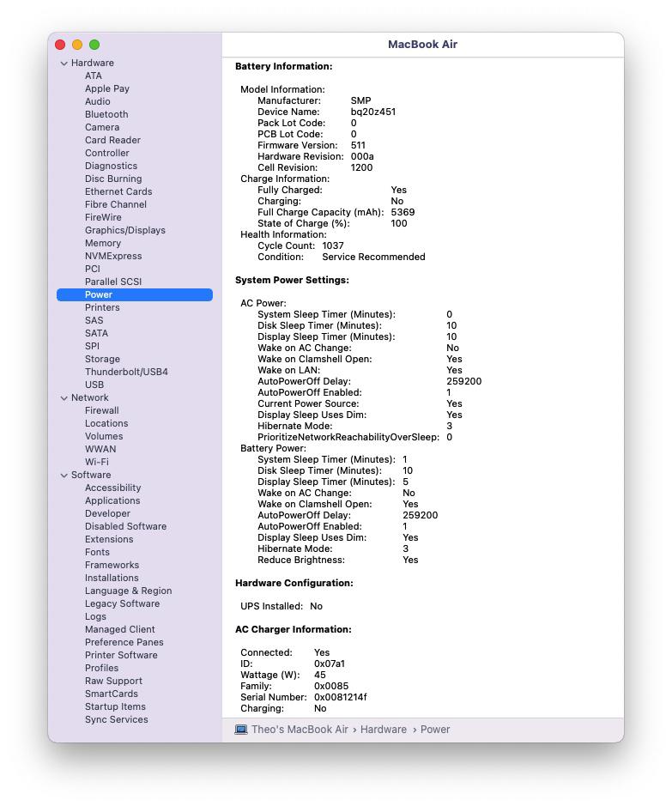
Task: Open the Installations entry
Action: pos(112,578)
